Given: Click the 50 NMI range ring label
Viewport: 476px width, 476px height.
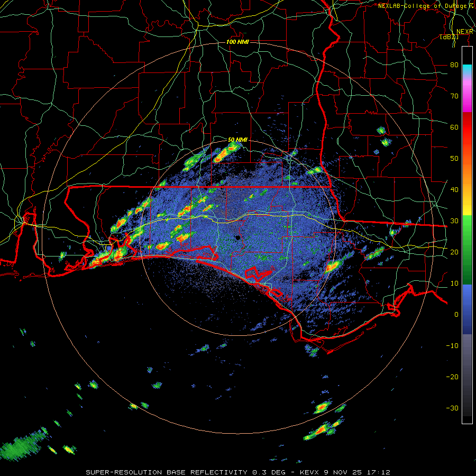Looking at the screenshot, I should coord(237,140).
